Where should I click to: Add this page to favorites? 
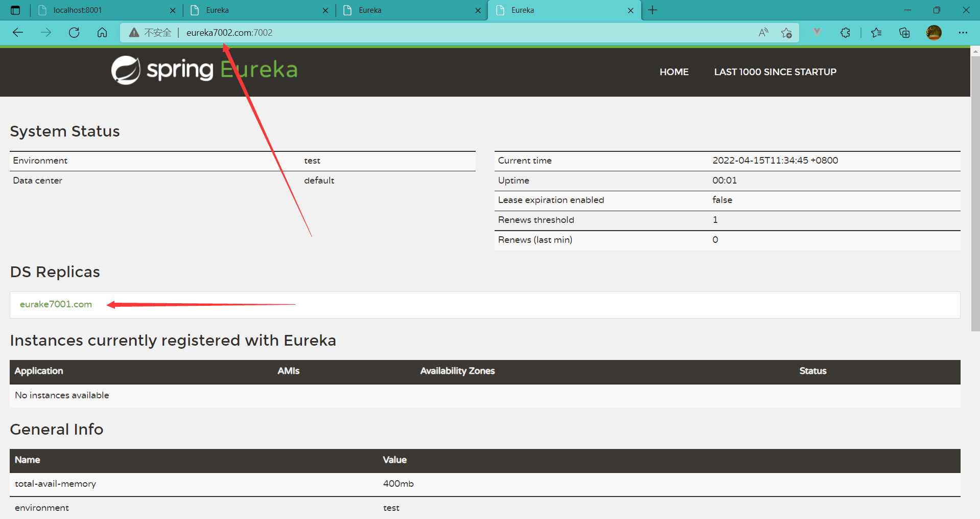point(786,33)
